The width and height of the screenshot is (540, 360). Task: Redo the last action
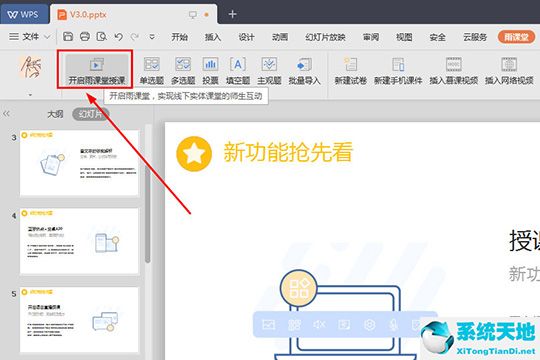[135, 37]
